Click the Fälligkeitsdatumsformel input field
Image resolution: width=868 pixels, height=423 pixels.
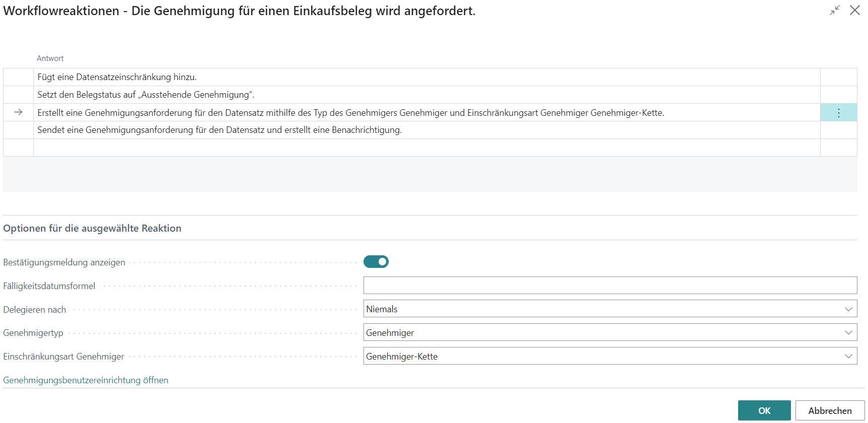click(610, 286)
